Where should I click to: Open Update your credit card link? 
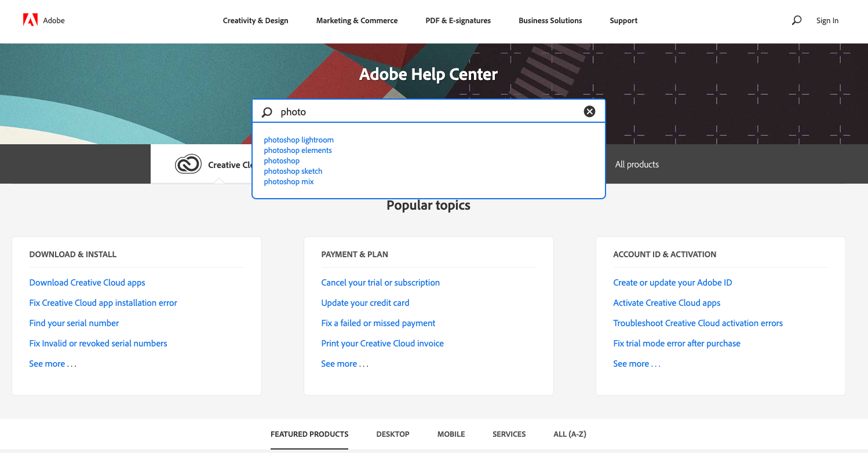point(365,303)
